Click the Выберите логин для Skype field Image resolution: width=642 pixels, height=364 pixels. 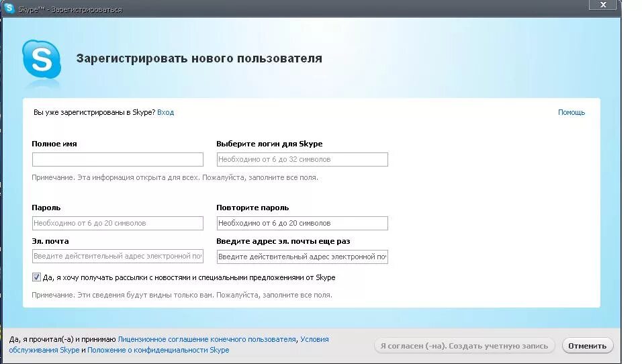coord(302,159)
